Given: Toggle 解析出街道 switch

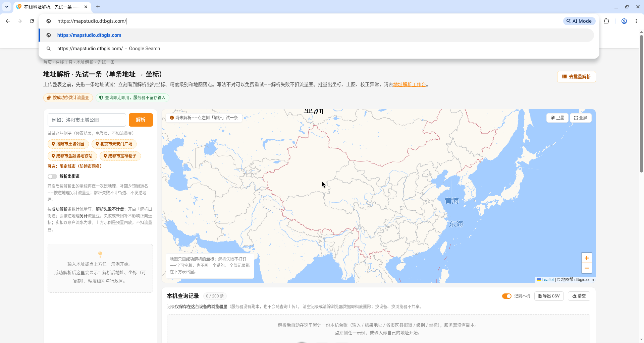Looking at the screenshot, I should pos(52,177).
